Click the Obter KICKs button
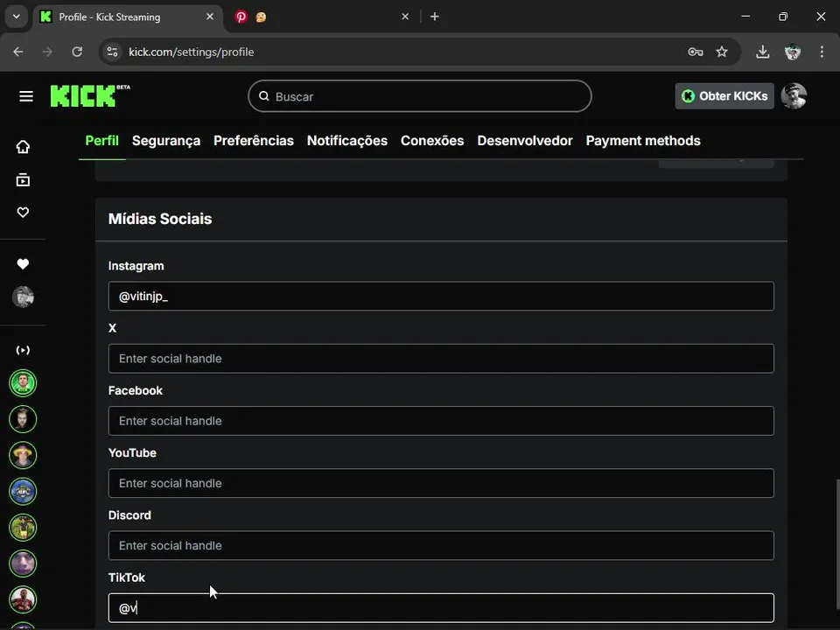The height and width of the screenshot is (630, 840). (x=724, y=96)
